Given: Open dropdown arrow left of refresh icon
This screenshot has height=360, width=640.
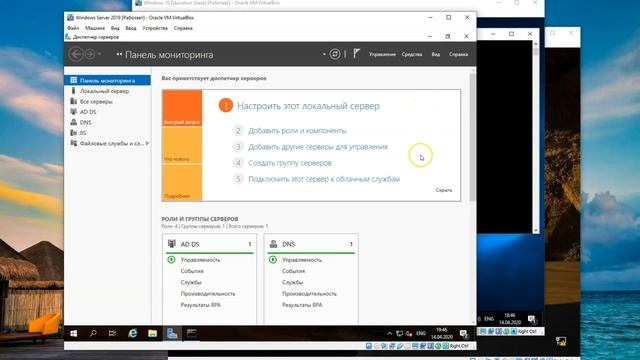Looking at the screenshot, I should click(324, 54).
